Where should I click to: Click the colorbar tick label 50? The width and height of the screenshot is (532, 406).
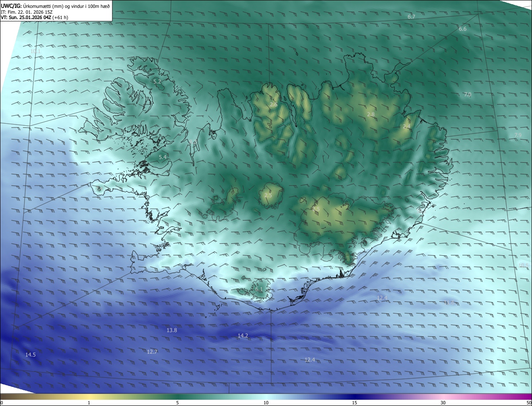[x=529, y=403]
